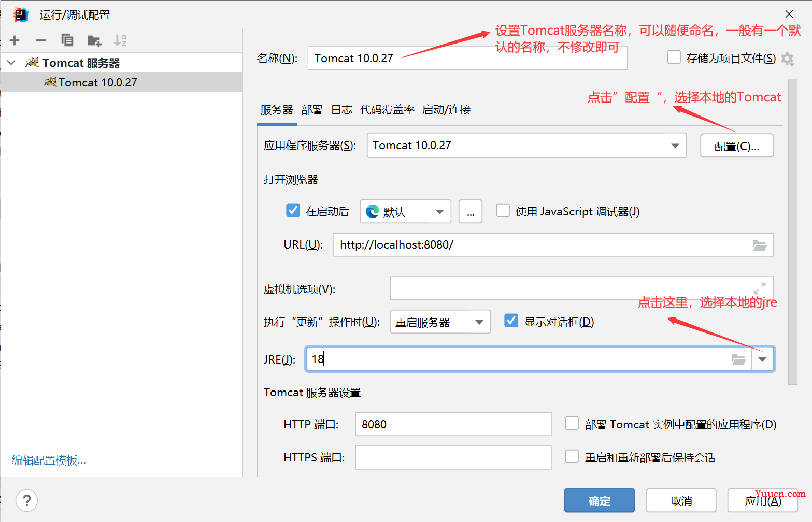Remove the selected configuration
This screenshot has height=522, width=812.
(x=41, y=40)
